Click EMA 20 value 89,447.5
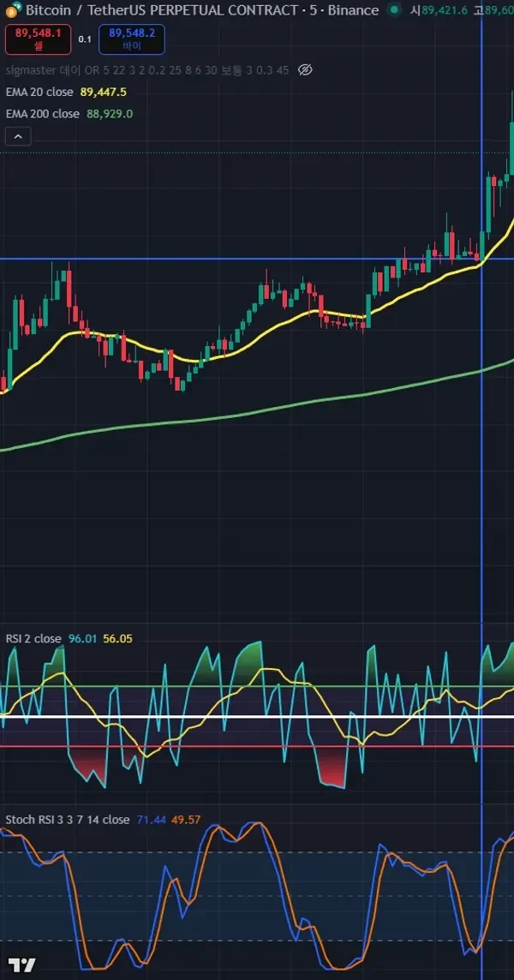Screen dimensions: 514x980 tap(103, 92)
